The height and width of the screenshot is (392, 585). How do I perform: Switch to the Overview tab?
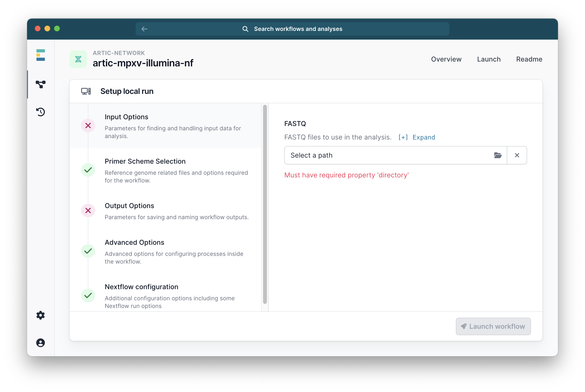click(x=446, y=59)
